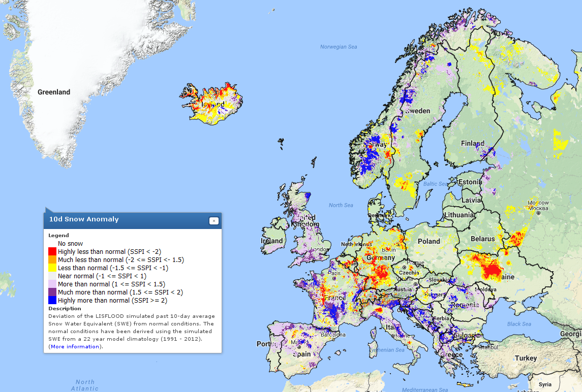Click the light purple 'More than normal' swatch
582x392 pixels.
(x=52, y=284)
